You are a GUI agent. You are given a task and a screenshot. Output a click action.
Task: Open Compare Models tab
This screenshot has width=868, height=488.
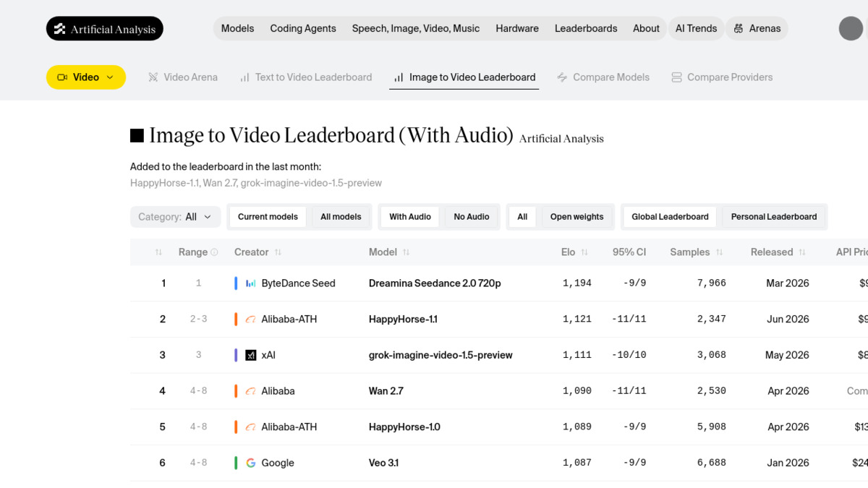[603, 77]
